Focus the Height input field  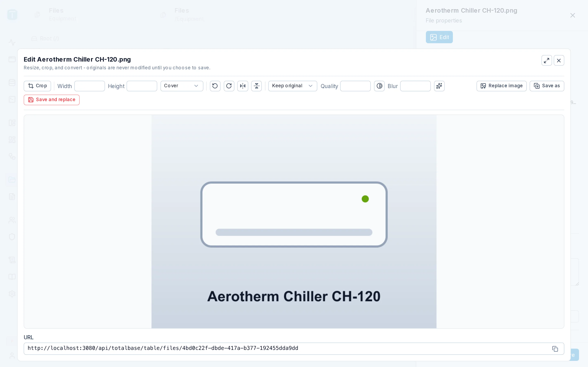(142, 86)
